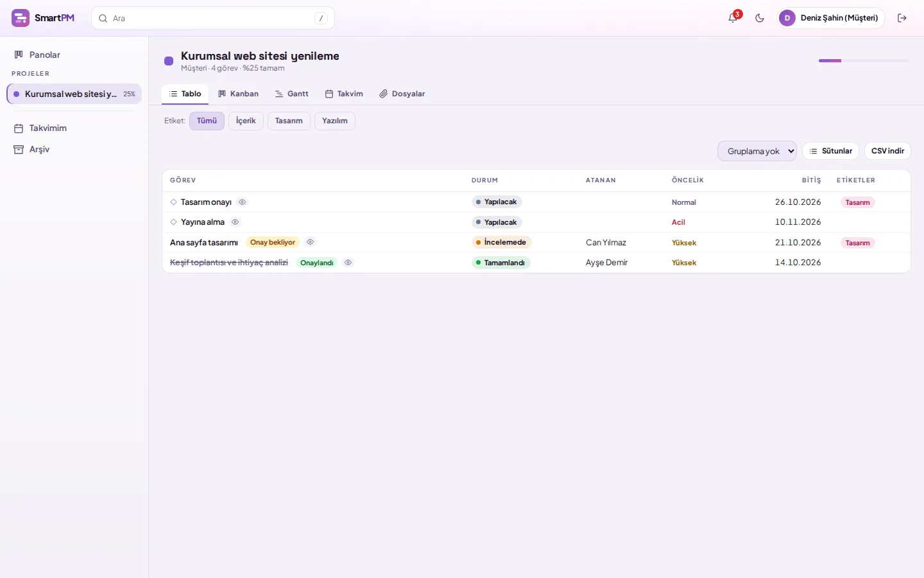This screenshot has height=578, width=924.
Task: Click the diamond icon beside Tasarım onayı
Action: coord(173,202)
